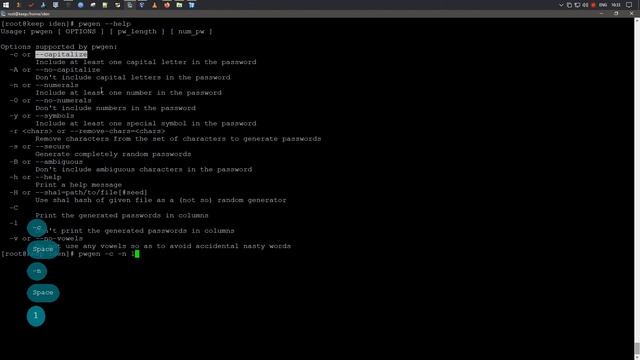Click the '--sha1=path/to/file[#seed]' text
The height and width of the screenshot is (360, 640).
coord(91,192)
